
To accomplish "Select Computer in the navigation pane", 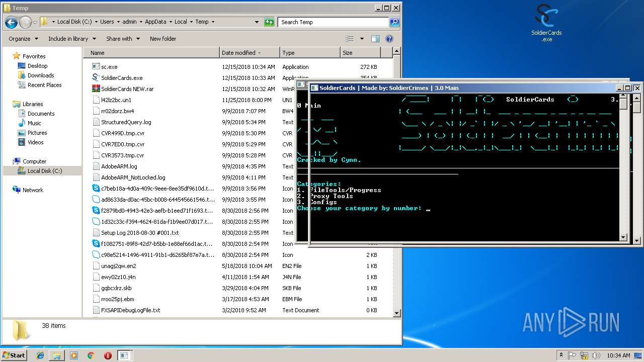I will coord(34,161).
